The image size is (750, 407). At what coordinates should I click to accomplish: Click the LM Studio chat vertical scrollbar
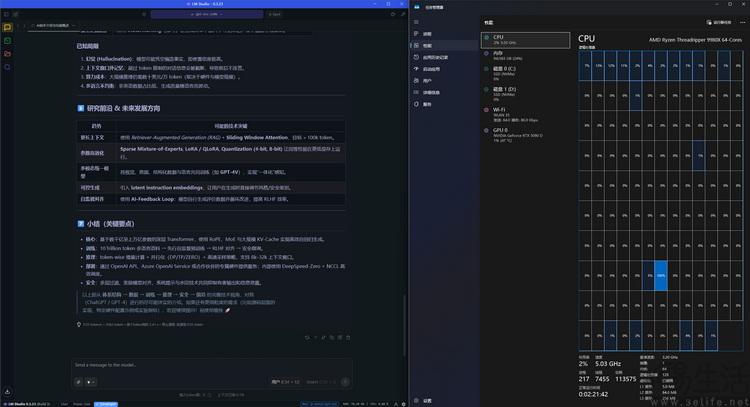pyautogui.click(x=405, y=325)
